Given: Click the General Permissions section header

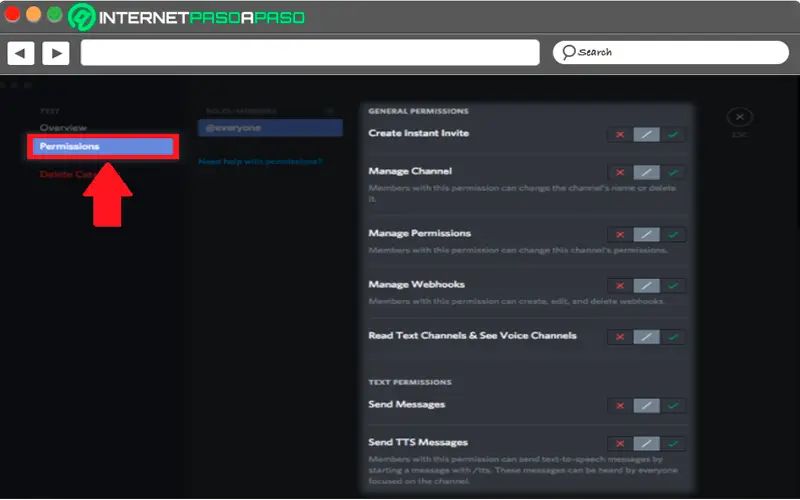Looking at the screenshot, I should [x=418, y=111].
